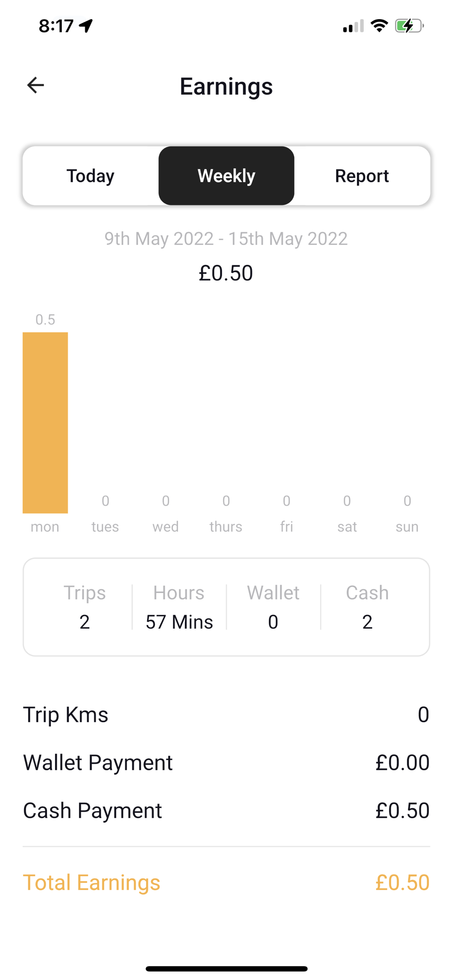Tap the Trip Kms row
Screen dimensions: 453x980
coord(226,714)
